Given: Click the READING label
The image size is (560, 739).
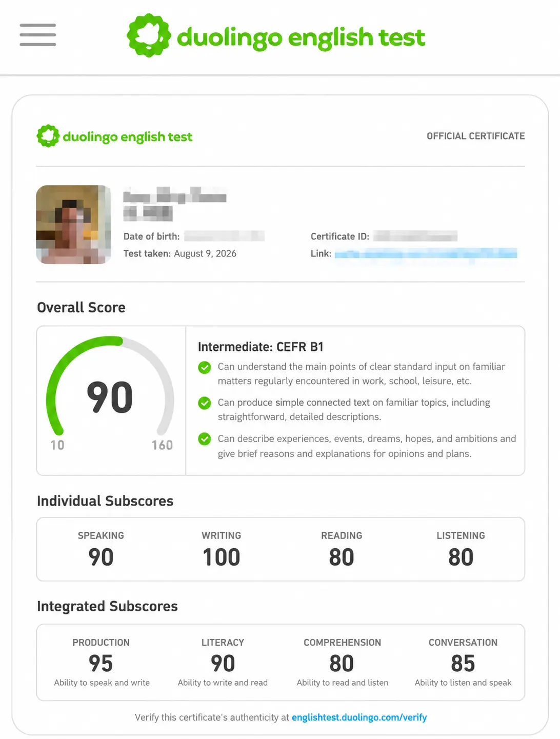Looking at the screenshot, I should click(342, 535).
